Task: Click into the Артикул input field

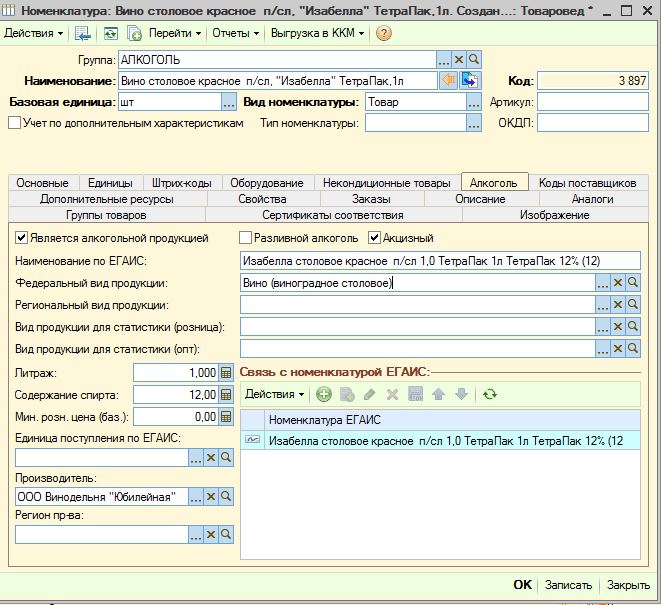Action: click(x=593, y=101)
